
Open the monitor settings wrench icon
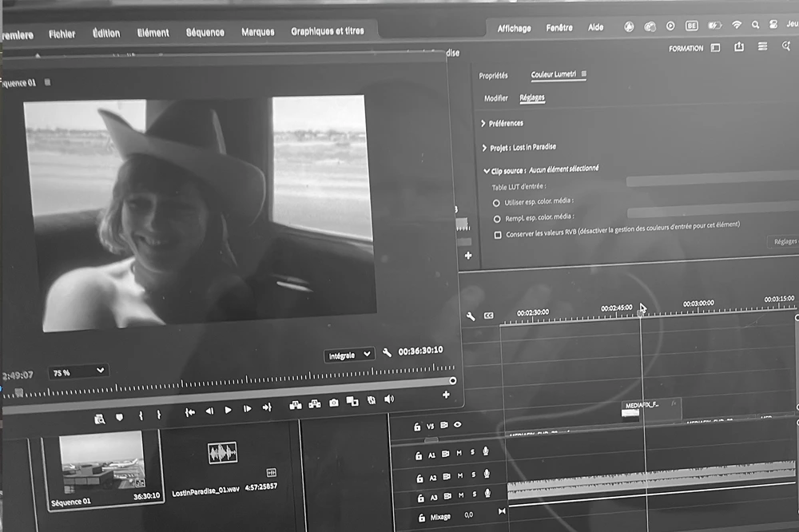click(x=387, y=352)
